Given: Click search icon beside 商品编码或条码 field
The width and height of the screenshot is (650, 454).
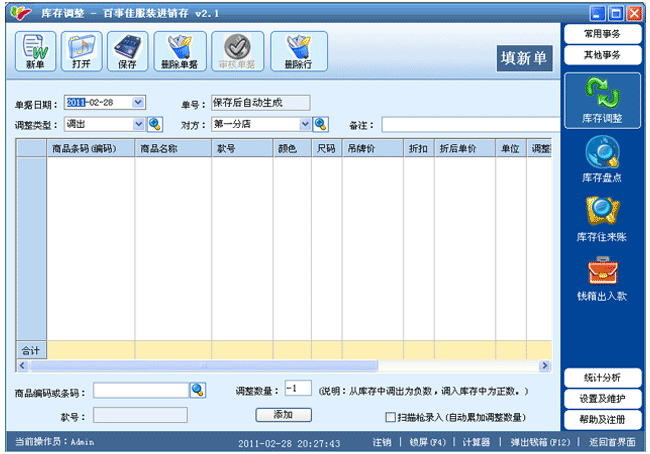Looking at the screenshot, I should click(198, 390).
